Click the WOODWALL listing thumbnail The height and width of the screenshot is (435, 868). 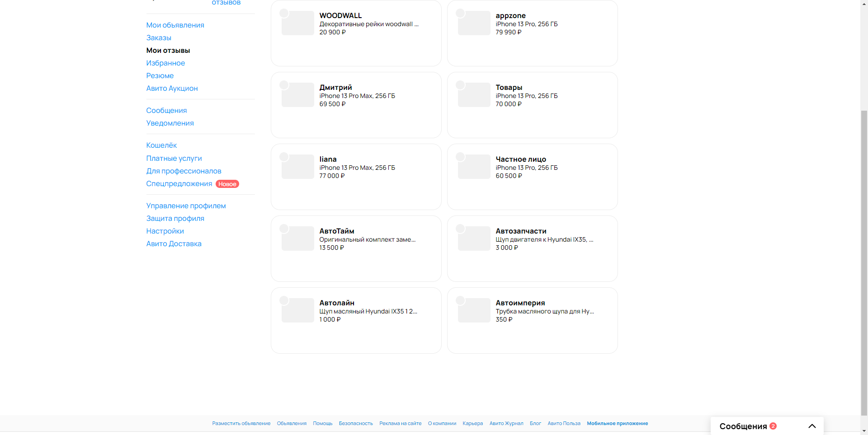(x=297, y=23)
